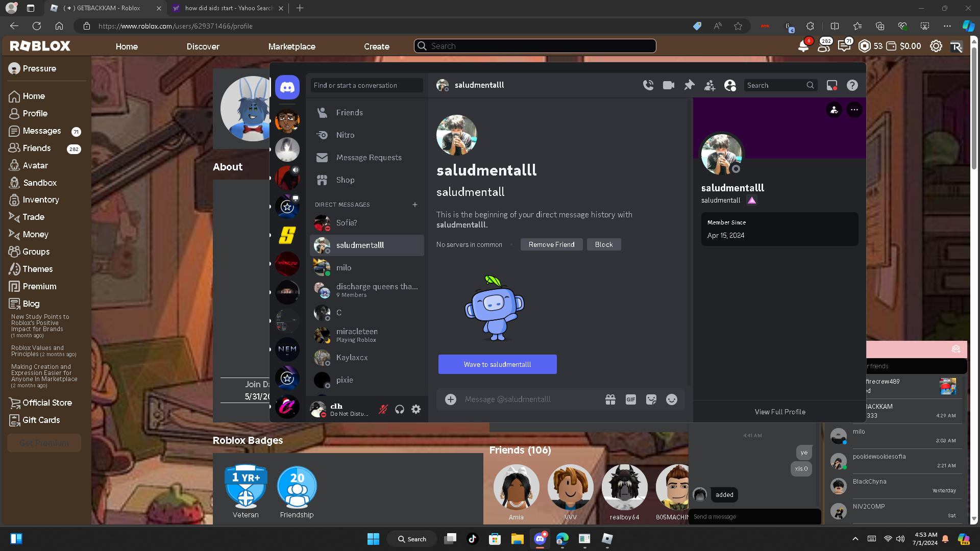Open more options on saludmentalll profile
980x551 pixels.
tap(854, 110)
